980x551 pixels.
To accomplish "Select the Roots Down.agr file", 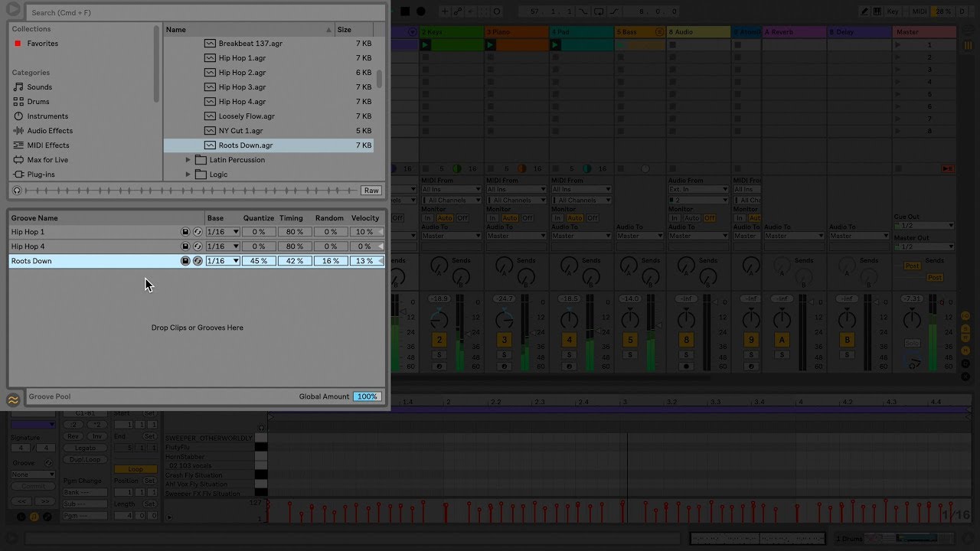I will click(269, 145).
